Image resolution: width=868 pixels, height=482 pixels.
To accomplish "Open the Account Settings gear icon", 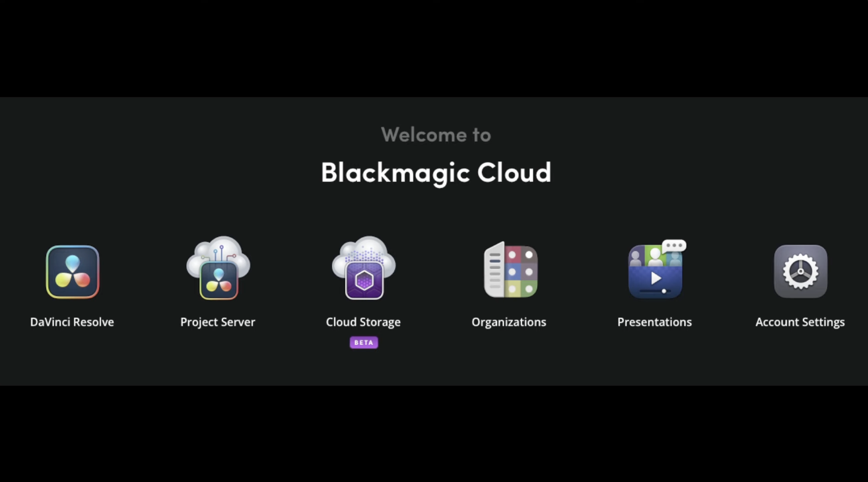I will coord(800,272).
